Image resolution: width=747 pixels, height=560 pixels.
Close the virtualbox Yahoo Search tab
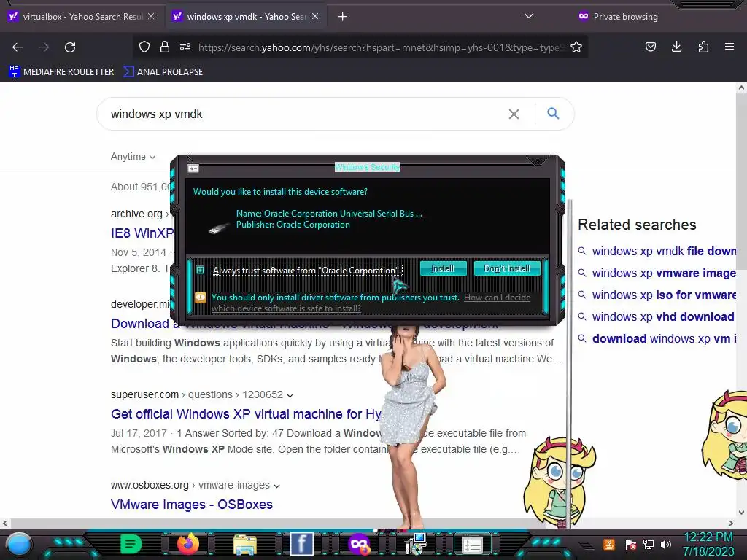pos(151,16)
